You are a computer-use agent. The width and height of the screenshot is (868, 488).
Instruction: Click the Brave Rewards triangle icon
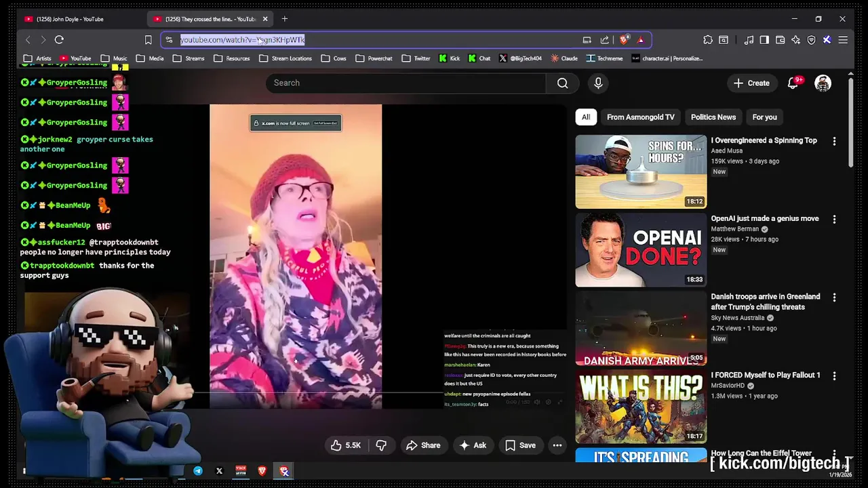[640, 40]
